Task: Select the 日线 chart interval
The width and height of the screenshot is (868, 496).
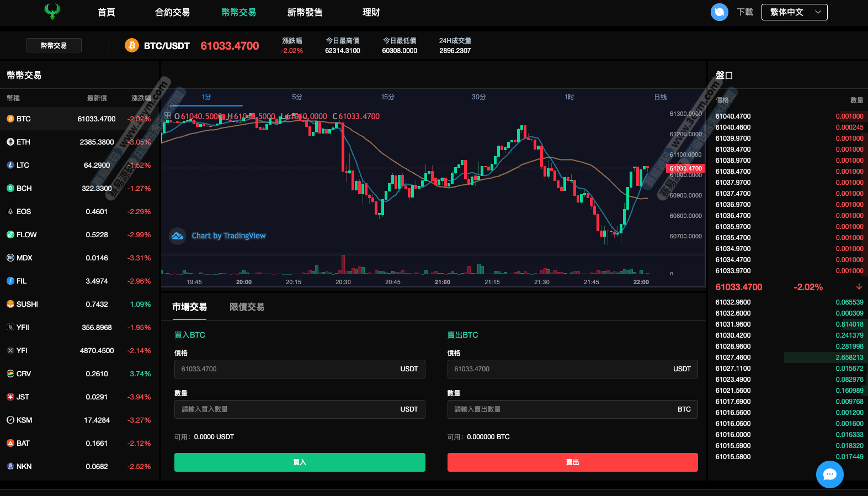Action: coord(660,97)
